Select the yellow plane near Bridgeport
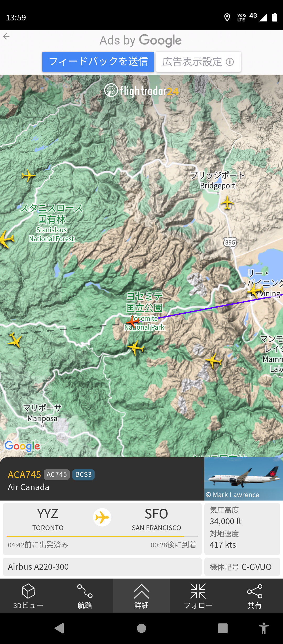Screen dimensions: 283x644 click(x=227, y=202)
